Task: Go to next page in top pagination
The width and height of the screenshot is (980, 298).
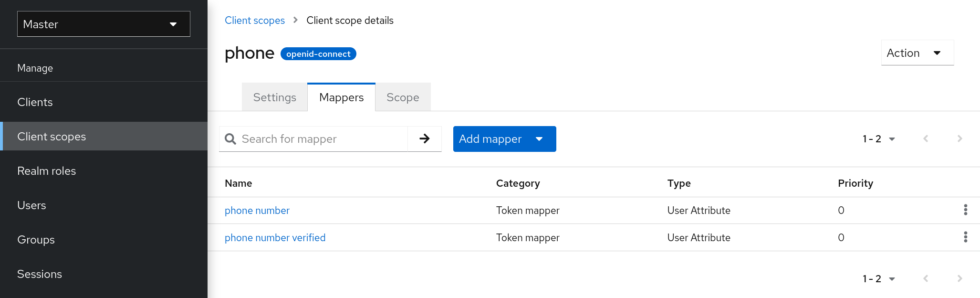Action: click(959, 139)
